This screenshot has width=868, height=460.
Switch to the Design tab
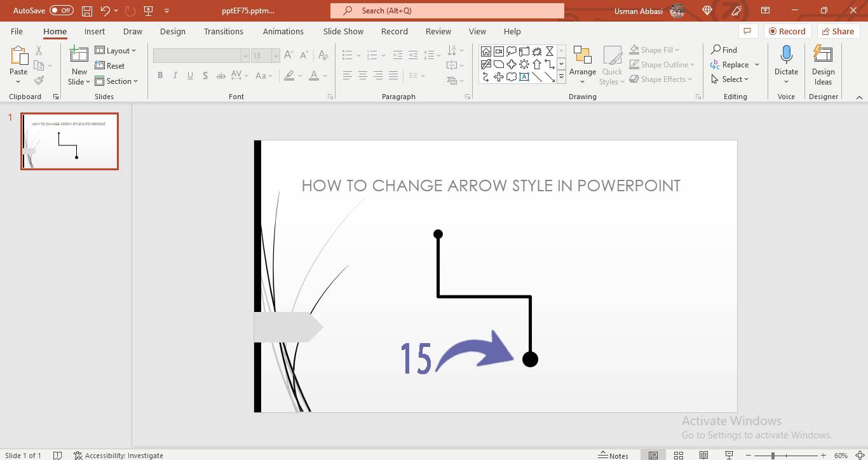pyautogui.click(x=173, y=31)
